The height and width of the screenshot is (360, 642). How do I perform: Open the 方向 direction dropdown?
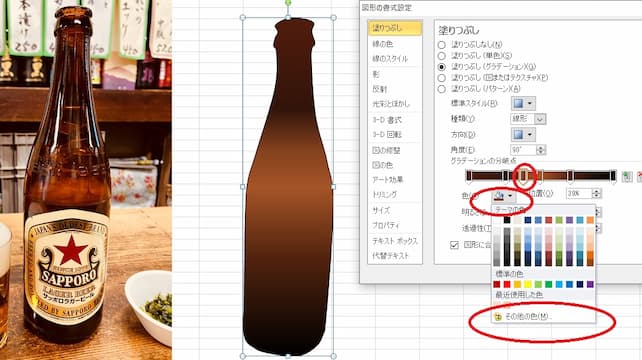(x=523, y=134)
